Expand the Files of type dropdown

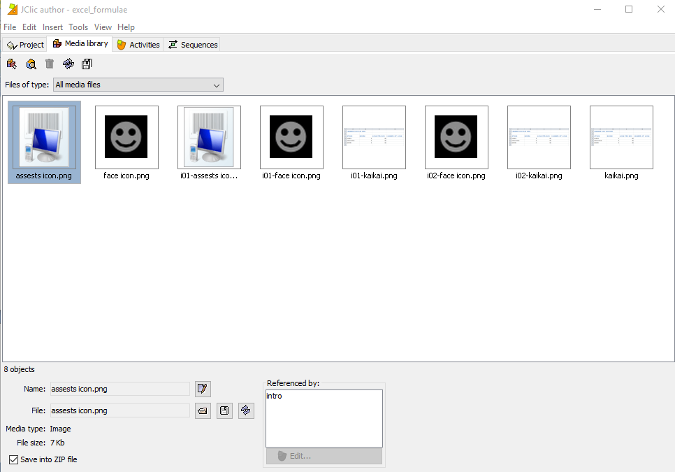coord(216,85)
